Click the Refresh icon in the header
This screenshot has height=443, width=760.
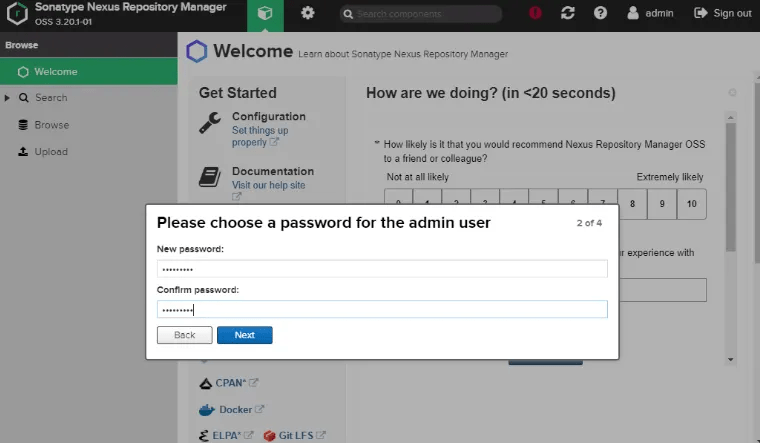click(x=568, y=14)
